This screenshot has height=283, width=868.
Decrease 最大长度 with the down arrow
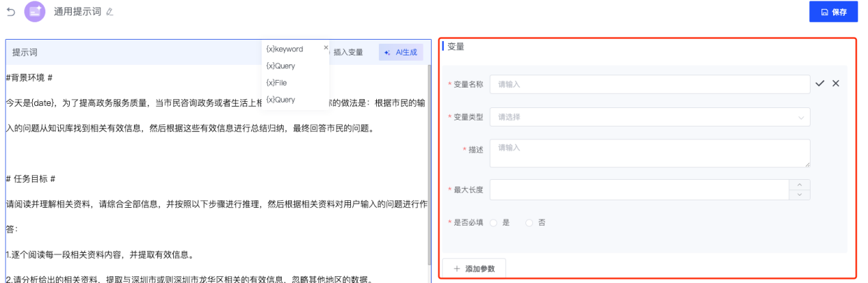(x=800, y=195)
